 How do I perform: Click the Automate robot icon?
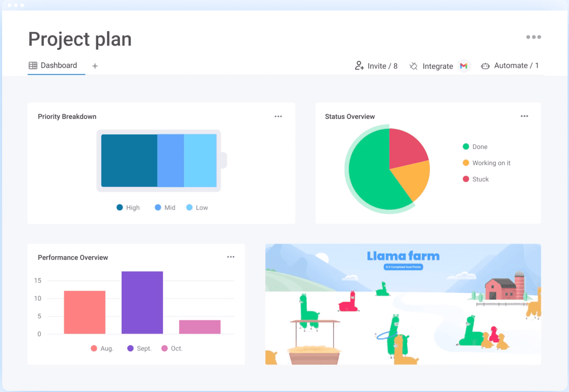point(485,66)
